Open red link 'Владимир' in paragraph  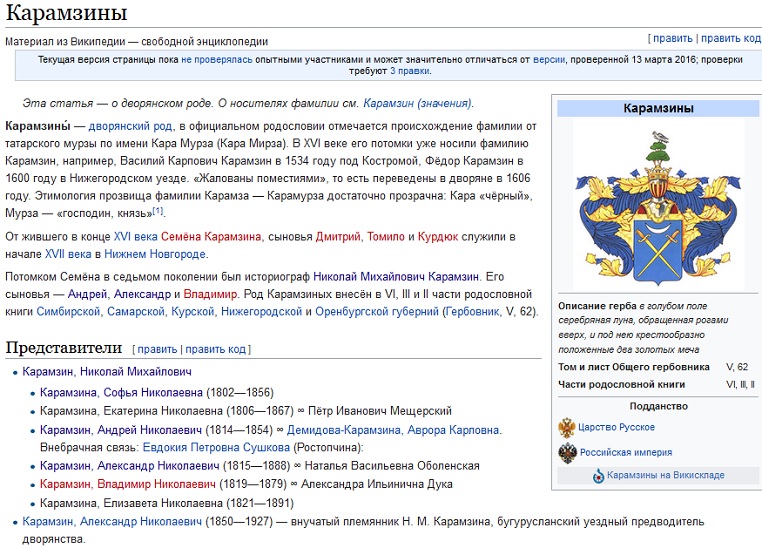pos(210,294)
